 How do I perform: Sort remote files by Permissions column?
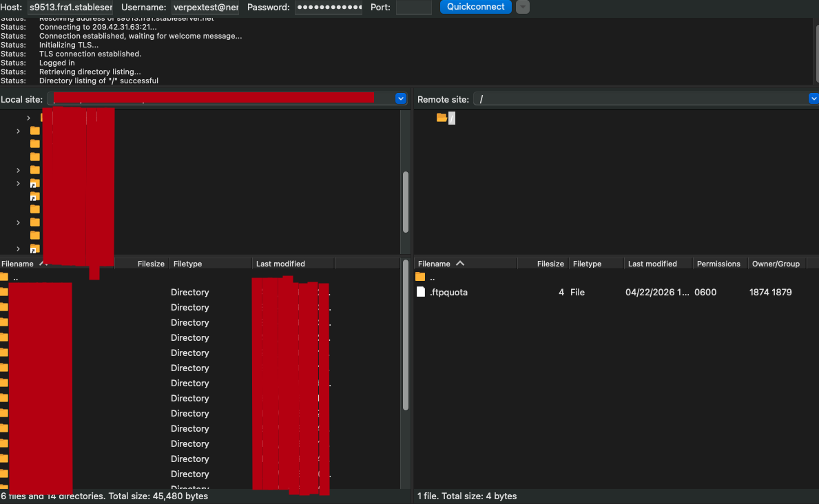(x=718, y=264)
